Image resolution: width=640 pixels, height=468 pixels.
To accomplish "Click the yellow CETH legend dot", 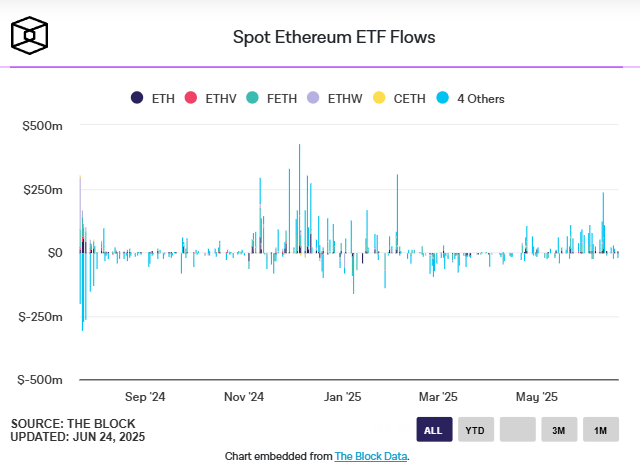I will 378,98.
